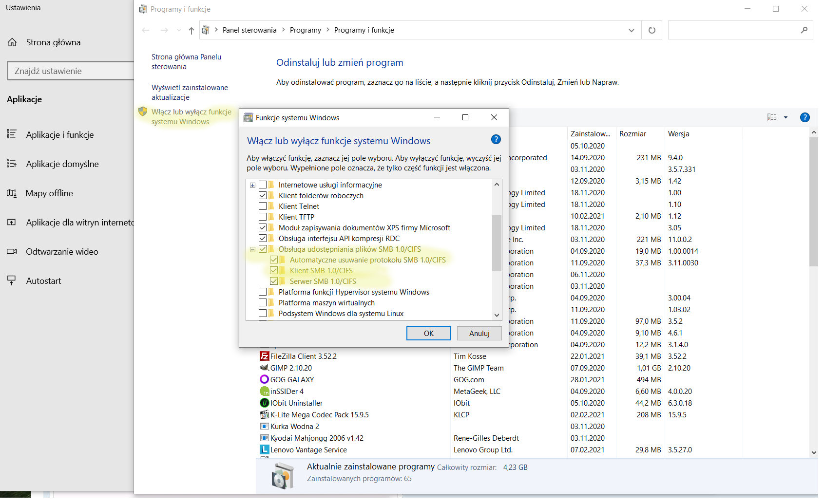The width and height of the screenshot is (824, 504).
Task: Uncheck Serwer SMB 1.0/CIFS
Action: (274, 281)
